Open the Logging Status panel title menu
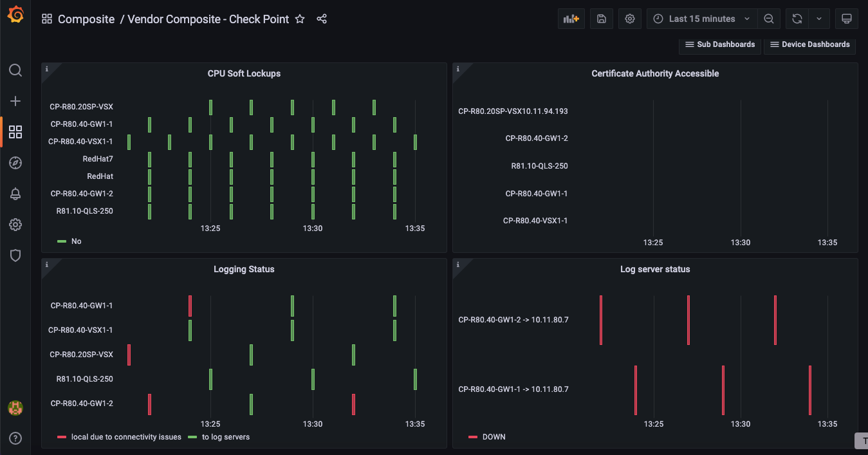 click(x=244, y=269)
